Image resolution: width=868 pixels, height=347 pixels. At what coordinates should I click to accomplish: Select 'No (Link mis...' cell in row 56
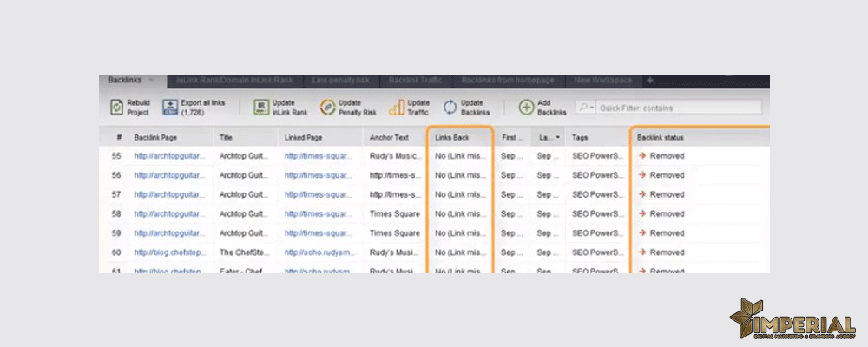tap(461, 175)
